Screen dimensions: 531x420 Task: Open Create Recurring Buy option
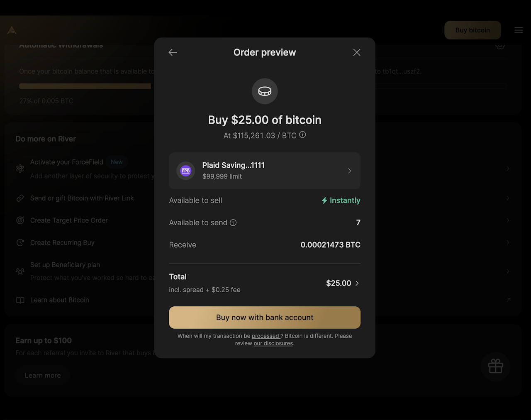(x=62, y=243)
